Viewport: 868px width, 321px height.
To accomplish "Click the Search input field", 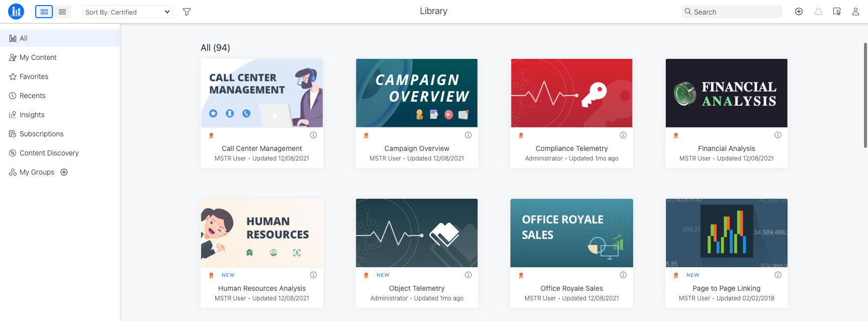I will tap(735, 12).
